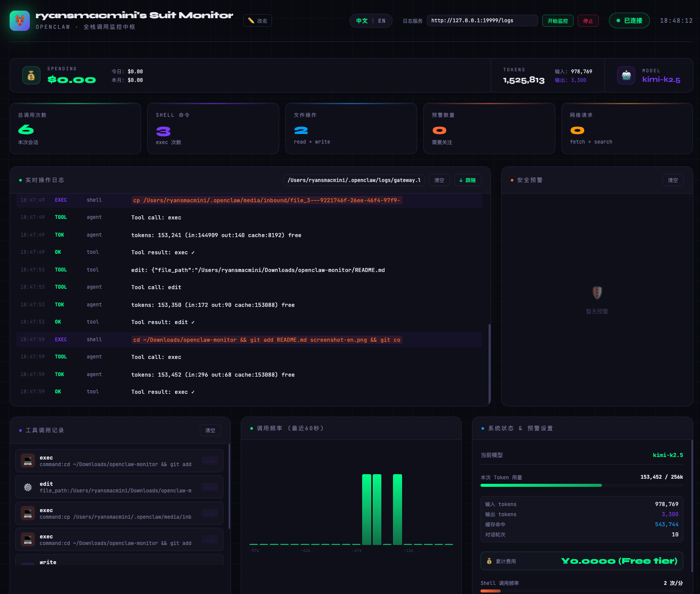Screen dimensions: 700x594
Task: Clear the 工具调用记录 tool call records
Action: coord(210,431)
